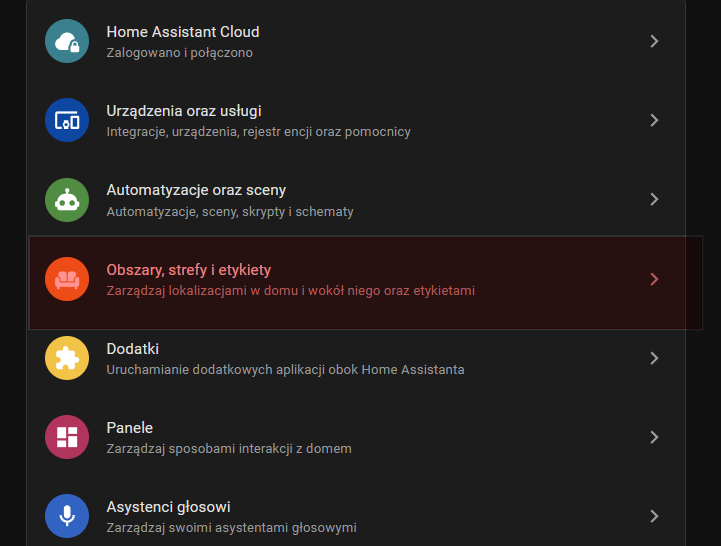The width and height of the screenshot is (721, 546).
Task: Click the Dodatki title text
Action: (133, 349)
